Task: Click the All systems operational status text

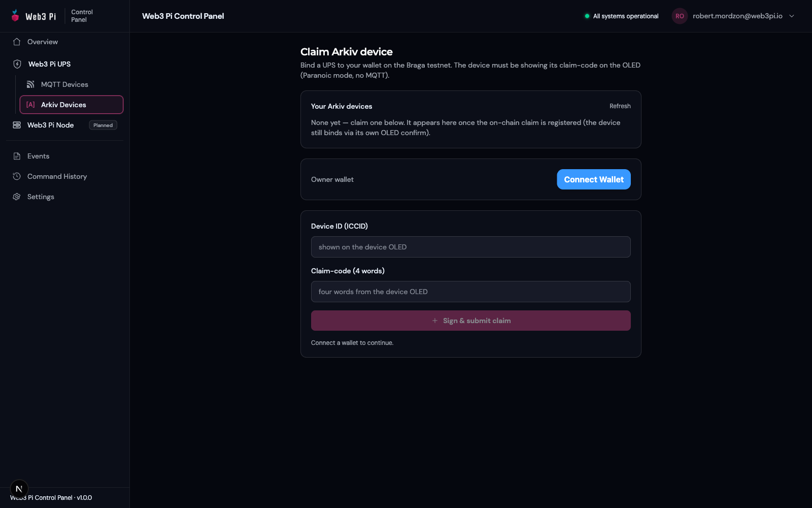Action: pyautogui.click(x=626, y=16)
